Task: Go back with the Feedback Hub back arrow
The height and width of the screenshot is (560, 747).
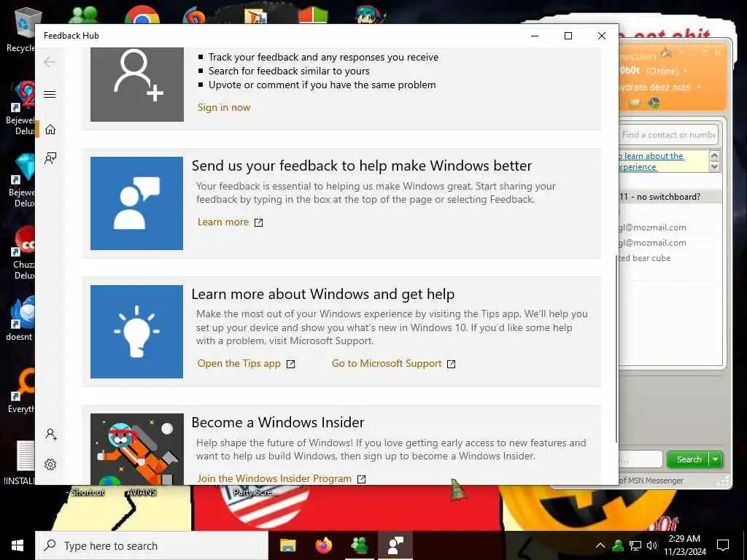Action: click(x=50, y=62)
